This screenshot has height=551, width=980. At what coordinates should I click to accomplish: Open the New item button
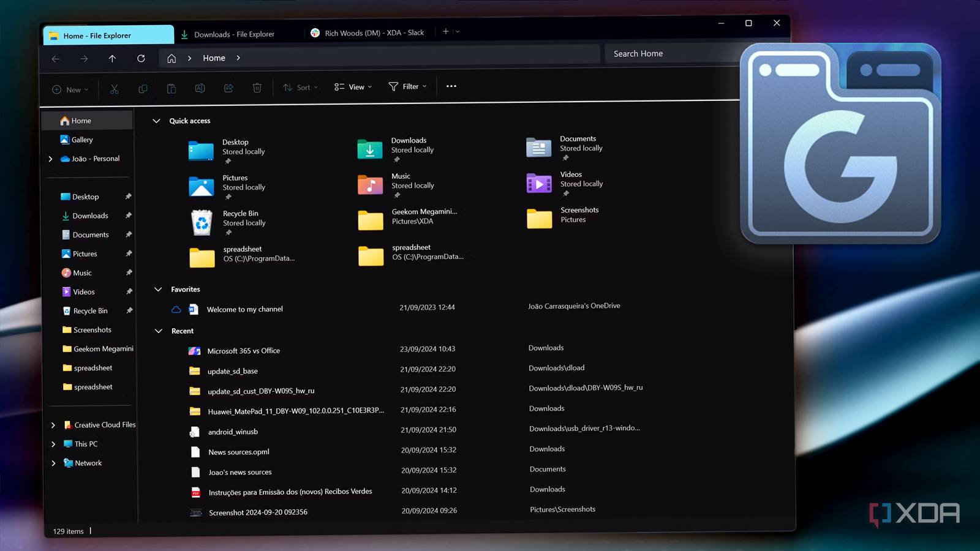coord(70,89)
